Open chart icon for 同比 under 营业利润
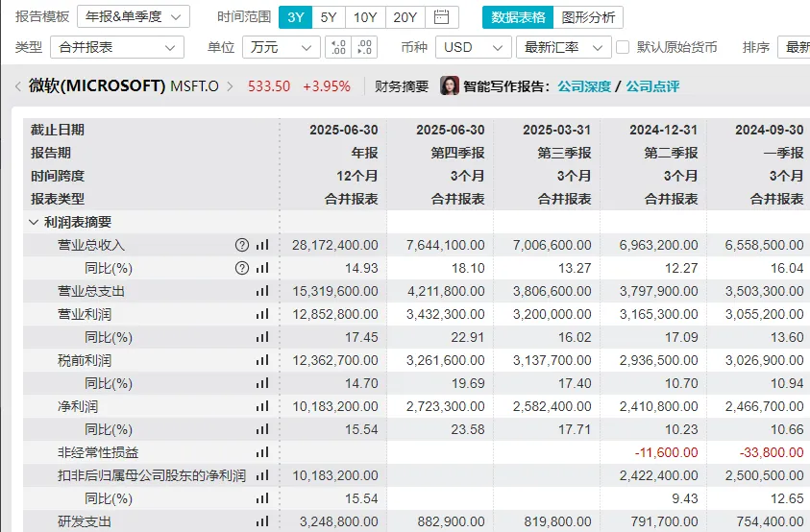 tap(262, 337)
